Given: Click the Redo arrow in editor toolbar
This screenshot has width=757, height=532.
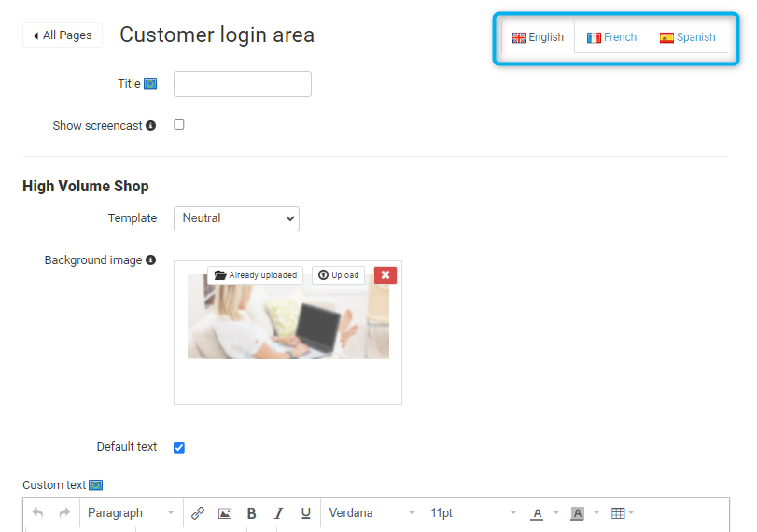Looking at the screenshot, I should pos(64,512).
